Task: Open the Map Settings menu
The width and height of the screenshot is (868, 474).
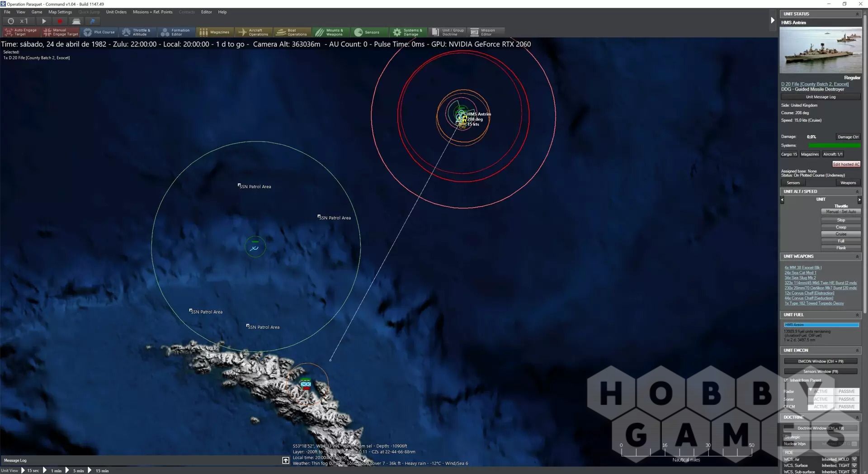Action: pyautogui.click(x=60, y=12)
